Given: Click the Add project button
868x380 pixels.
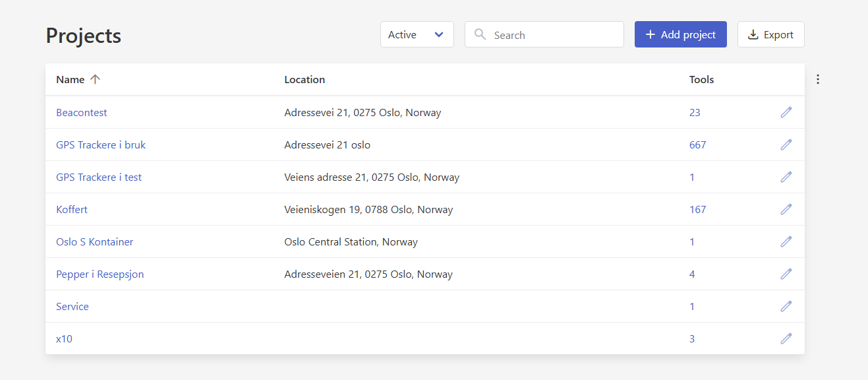Looking at the screenshot, I should tap(680, 35).
